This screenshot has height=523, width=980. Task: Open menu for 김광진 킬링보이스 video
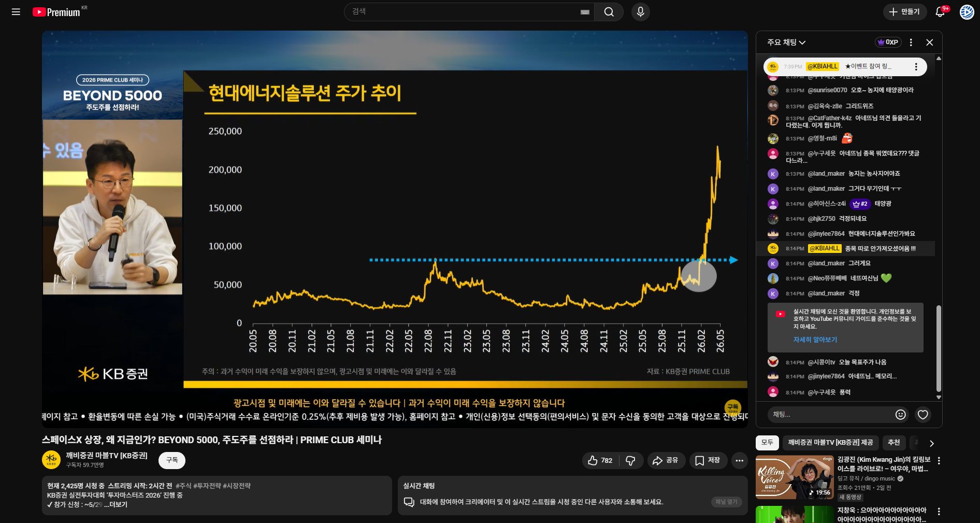coord(939,460)
